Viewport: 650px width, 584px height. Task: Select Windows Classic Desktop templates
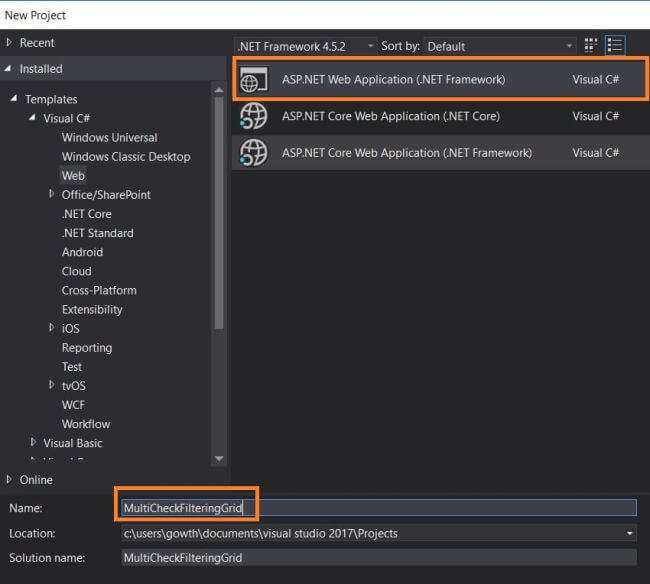126,156
